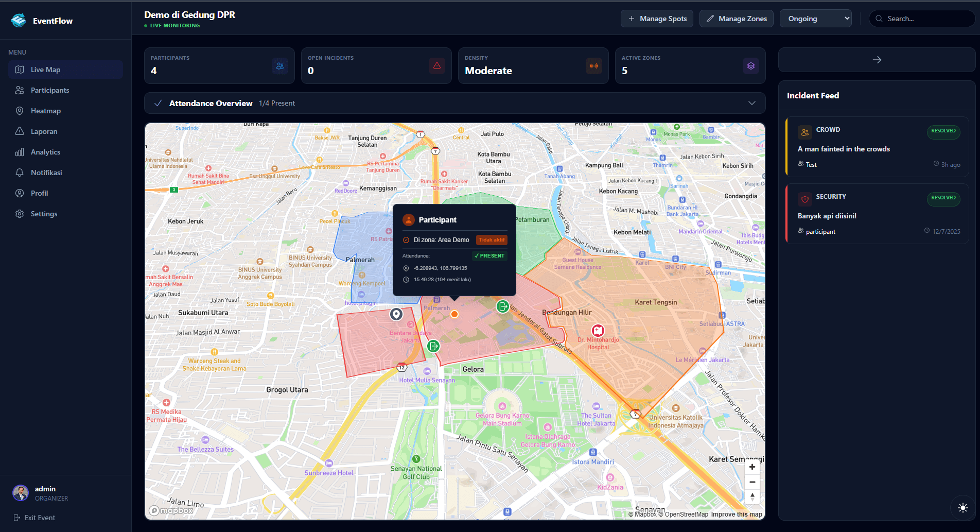Click the layers icon on Active Zones card

coord(751,66)
